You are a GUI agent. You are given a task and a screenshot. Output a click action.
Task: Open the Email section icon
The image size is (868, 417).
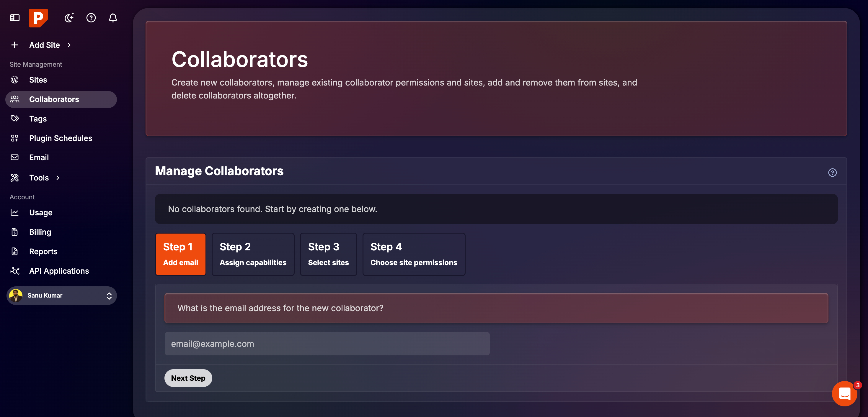15,157
